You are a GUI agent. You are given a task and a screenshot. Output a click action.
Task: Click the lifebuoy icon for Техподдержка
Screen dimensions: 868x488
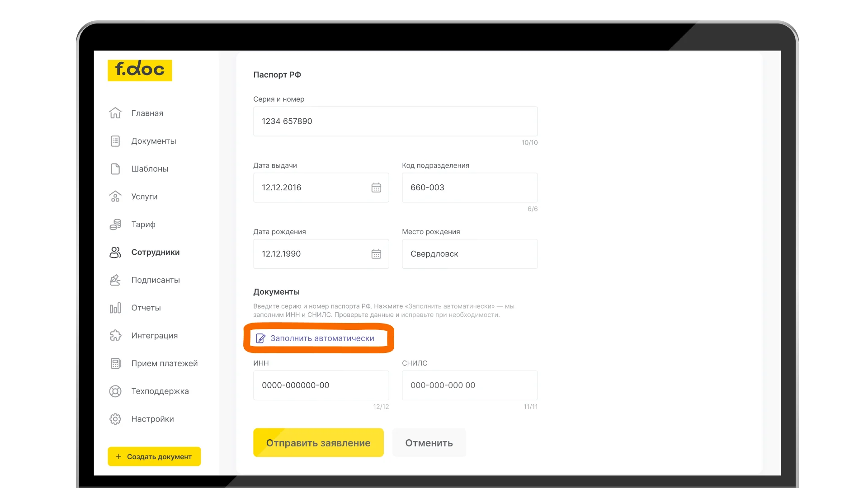coord(115,391)
